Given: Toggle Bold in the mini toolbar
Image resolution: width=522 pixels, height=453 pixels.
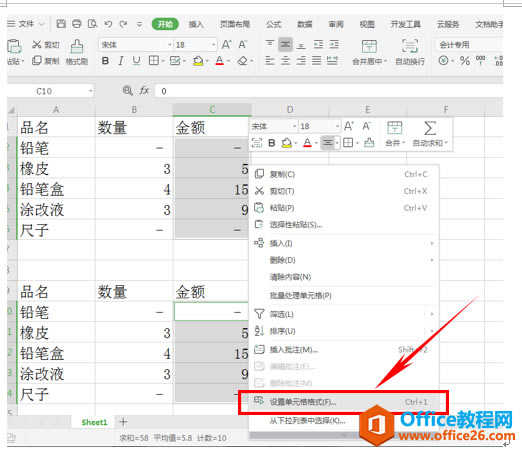Looking at the screenshot, I should tap(272, 143).
